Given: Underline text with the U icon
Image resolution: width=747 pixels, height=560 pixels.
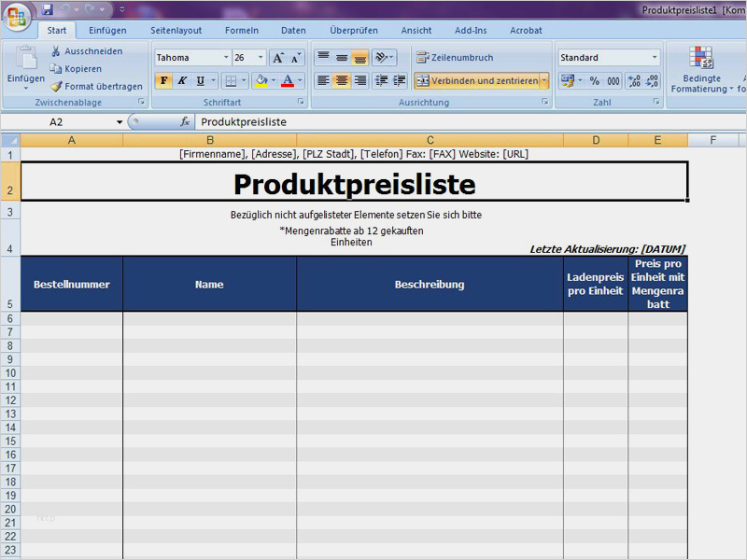Looking at the screenshot, I should [x=199, y=80].
